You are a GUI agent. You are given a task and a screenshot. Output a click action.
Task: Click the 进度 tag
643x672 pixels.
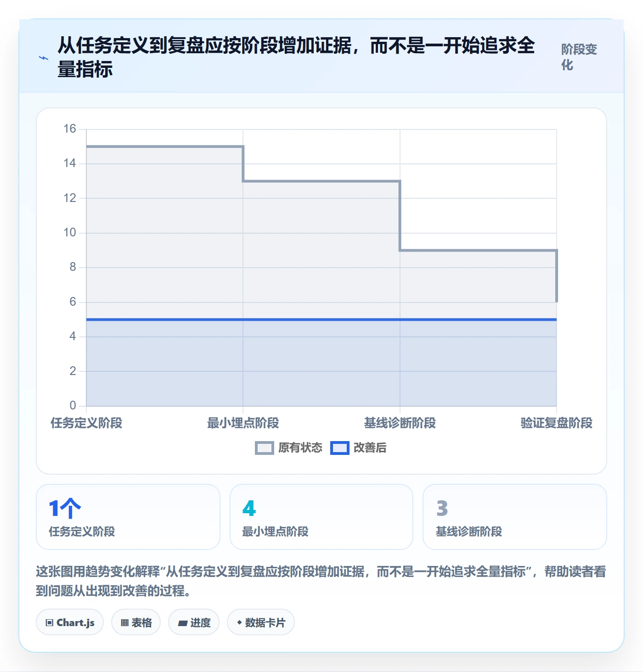[194, 622]
